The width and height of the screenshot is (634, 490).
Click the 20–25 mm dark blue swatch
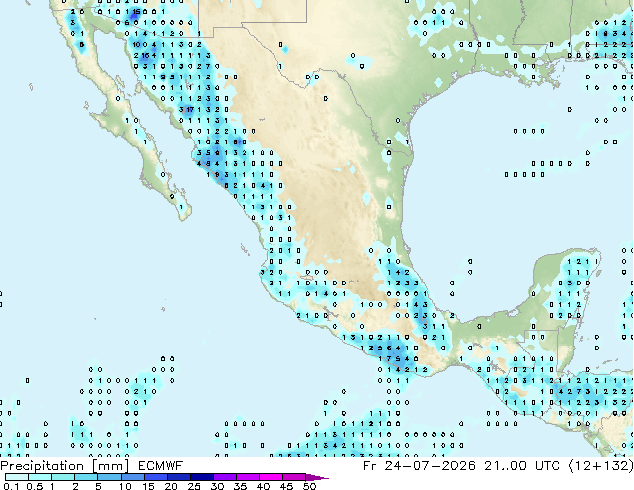[178, 477]
